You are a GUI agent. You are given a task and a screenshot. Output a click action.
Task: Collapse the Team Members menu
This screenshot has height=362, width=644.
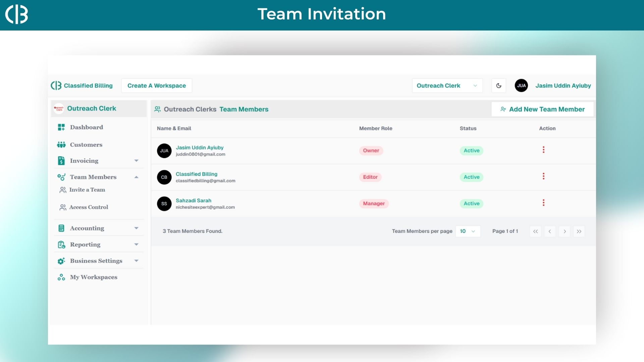coord(136,177)
